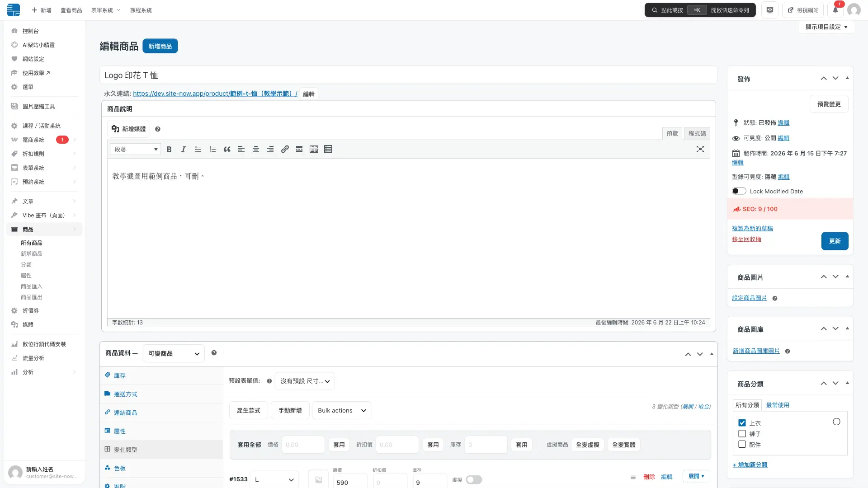Click the 更新 publish button

[835, 241]
